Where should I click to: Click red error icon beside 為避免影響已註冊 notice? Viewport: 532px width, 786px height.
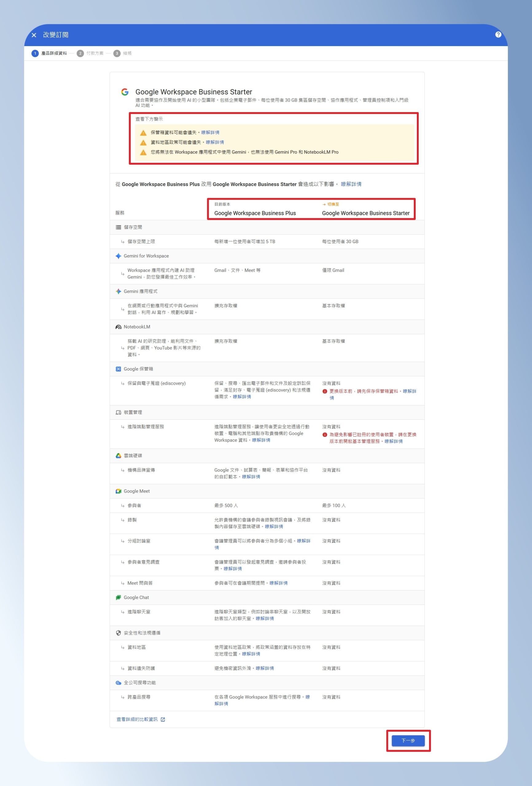point(325,434)
